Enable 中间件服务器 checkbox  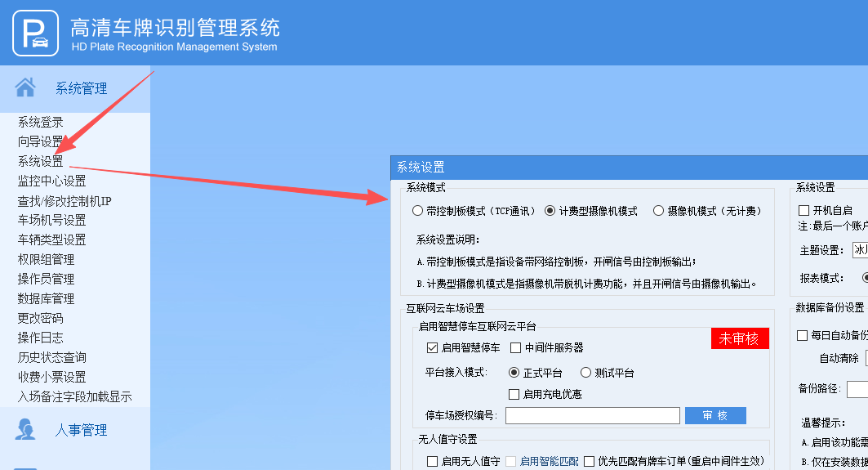(x=515, y=347)
